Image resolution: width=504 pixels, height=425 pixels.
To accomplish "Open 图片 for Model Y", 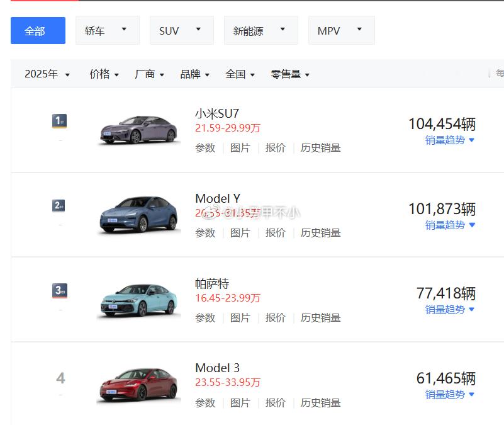I will click(x=240, y=232).
